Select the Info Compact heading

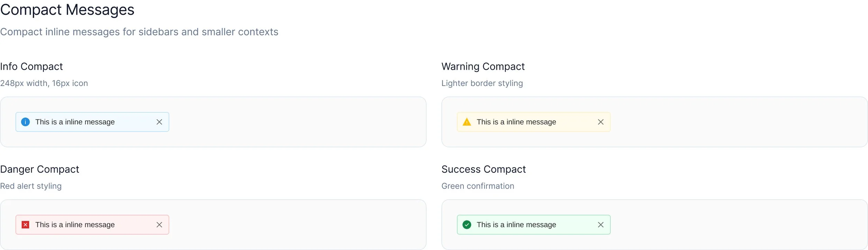[x=32, y=67]
